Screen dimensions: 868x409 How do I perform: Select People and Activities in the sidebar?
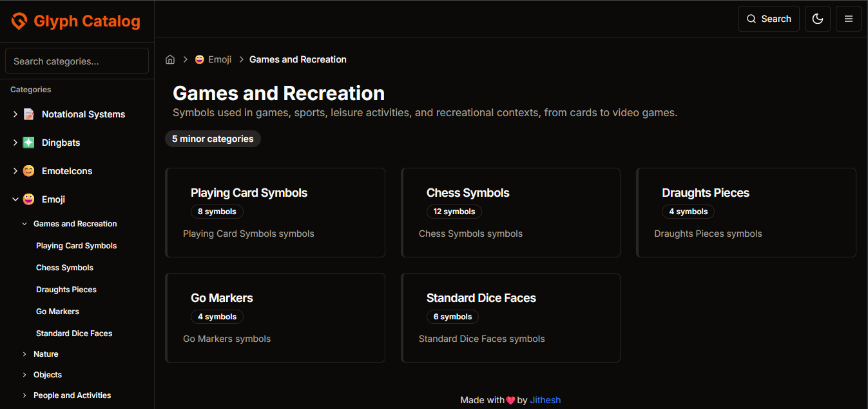point(73,395)
